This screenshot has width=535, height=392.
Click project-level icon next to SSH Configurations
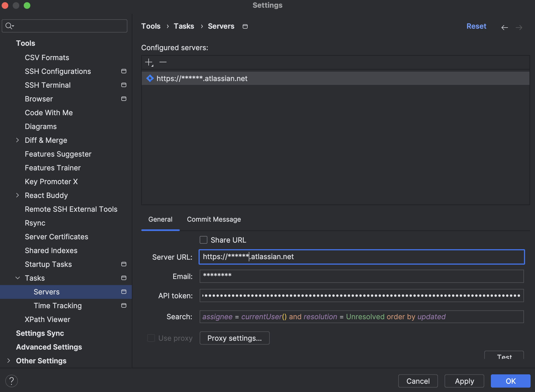point(124,71)
